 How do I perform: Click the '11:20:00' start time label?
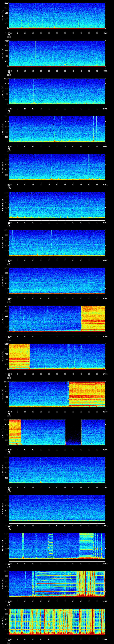(x=9, y=525)
